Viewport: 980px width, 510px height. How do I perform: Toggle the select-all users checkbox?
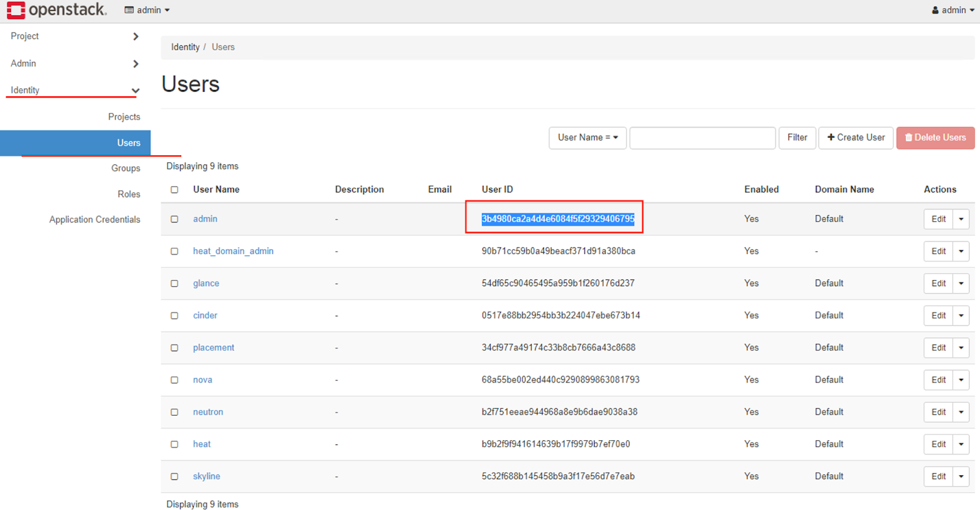175,190
